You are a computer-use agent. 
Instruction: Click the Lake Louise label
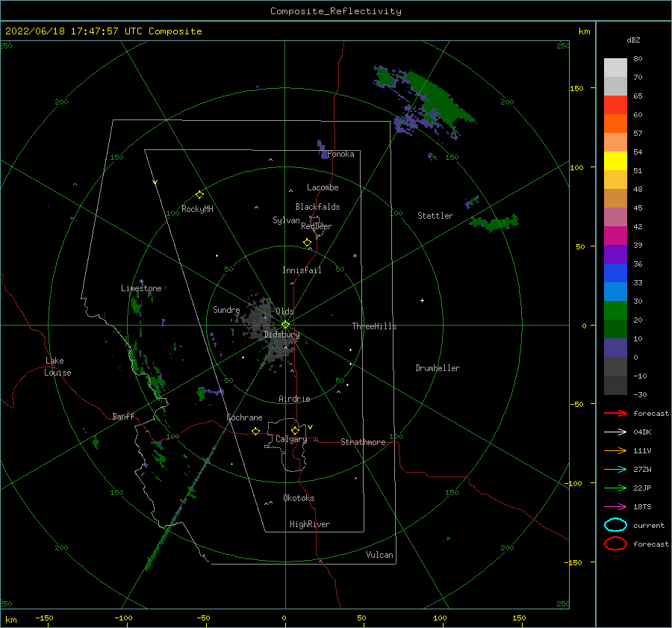pyautogui.click(x=57, y=367)
